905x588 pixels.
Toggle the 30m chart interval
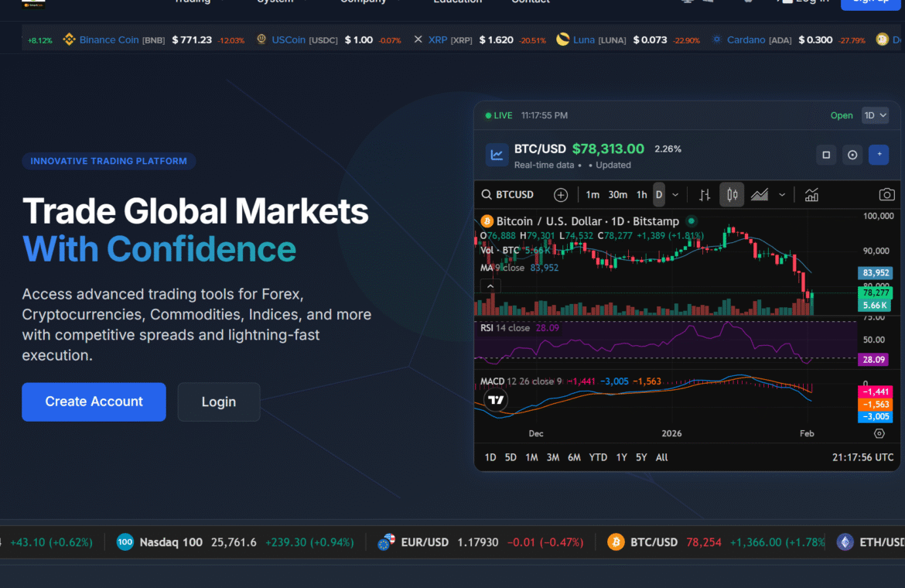617,195
